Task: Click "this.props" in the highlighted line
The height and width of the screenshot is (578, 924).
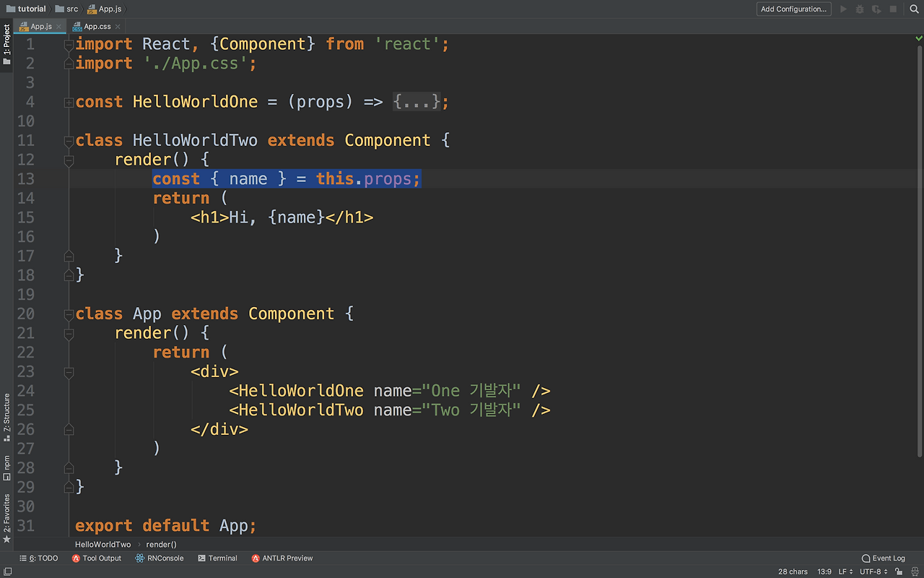Action: click(363, 179)
